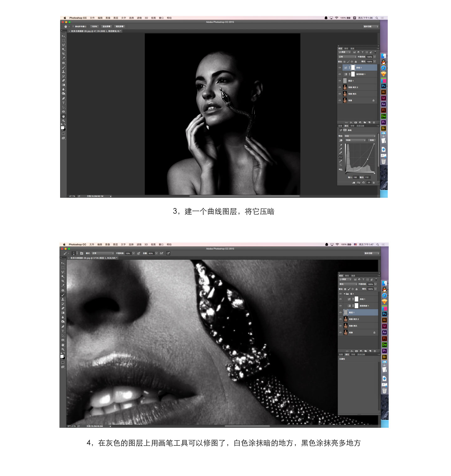Image resolution: width=451 pixels, height=476 pixels.
Task: Hide the 渐变映射 1 layer in upper Layers panel
Action: [340, 74]
